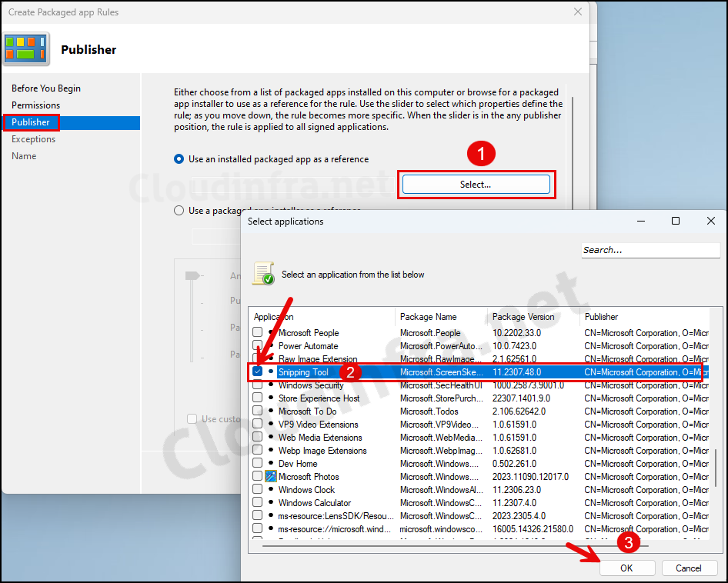This screenshot has height=583, width=728.
Task: Select the Power Automate row name
Action: [309, 346]
